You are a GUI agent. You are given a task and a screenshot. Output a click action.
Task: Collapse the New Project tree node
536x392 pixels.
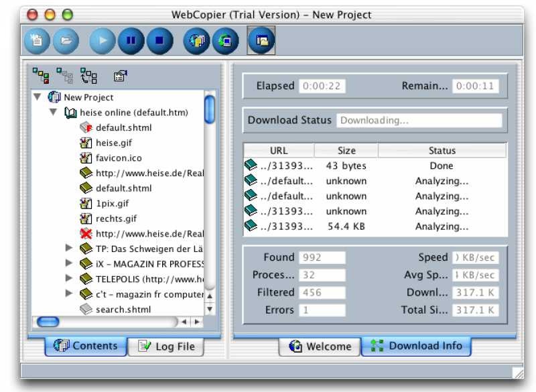click(x=38, y=97)
